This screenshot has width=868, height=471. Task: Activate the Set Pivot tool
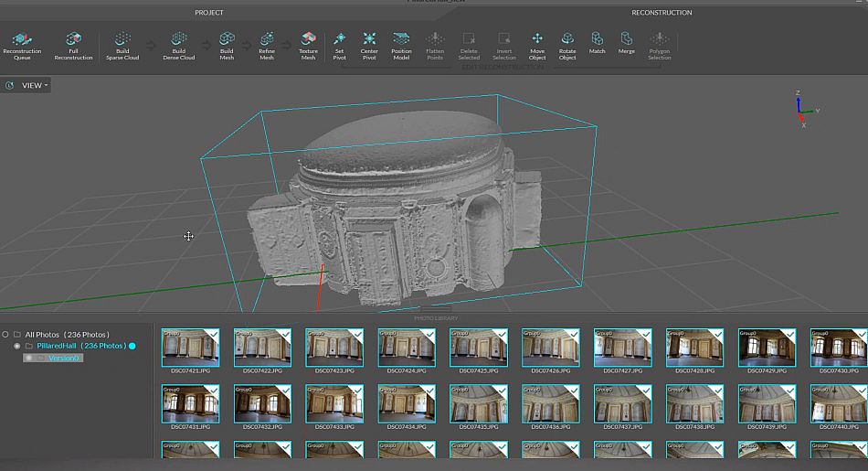pyautogui.click(x=339, y=45)
